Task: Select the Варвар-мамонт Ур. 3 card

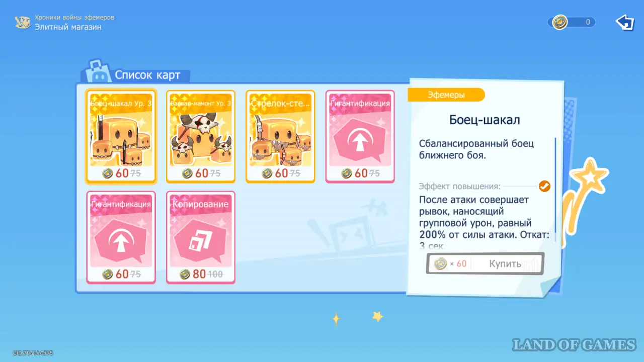Action: point(201,136)
